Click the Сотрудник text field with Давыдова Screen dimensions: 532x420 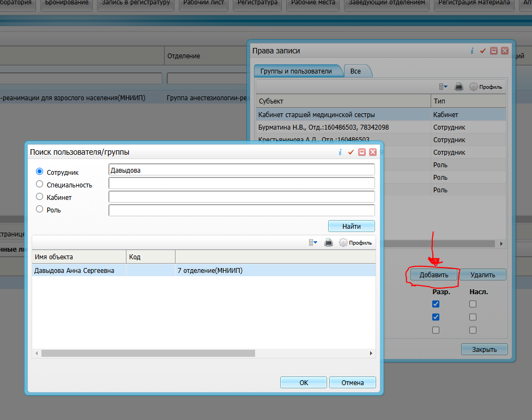(241, 171)
